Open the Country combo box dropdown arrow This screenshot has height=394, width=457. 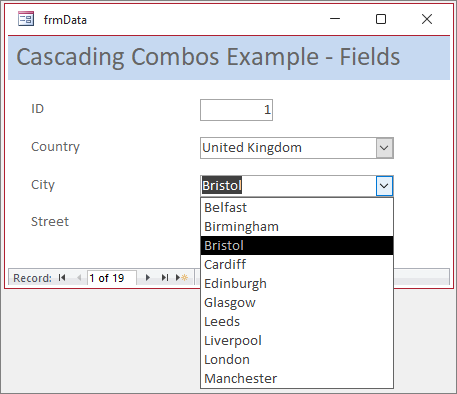click(384, 148)
